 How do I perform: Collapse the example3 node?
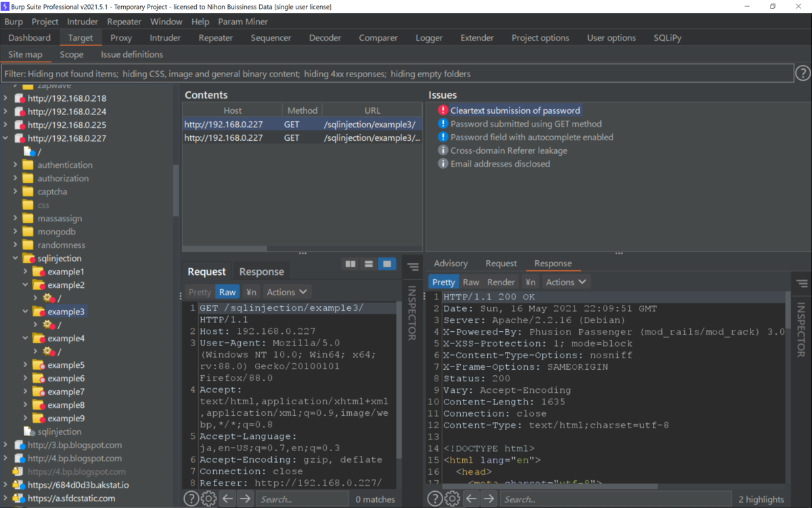pos(26,312)
